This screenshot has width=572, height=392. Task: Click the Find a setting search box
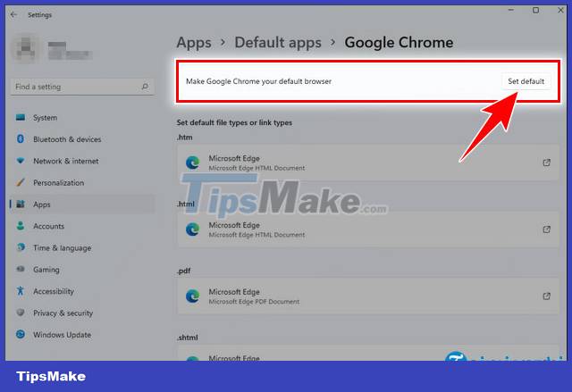coord(82,87)
